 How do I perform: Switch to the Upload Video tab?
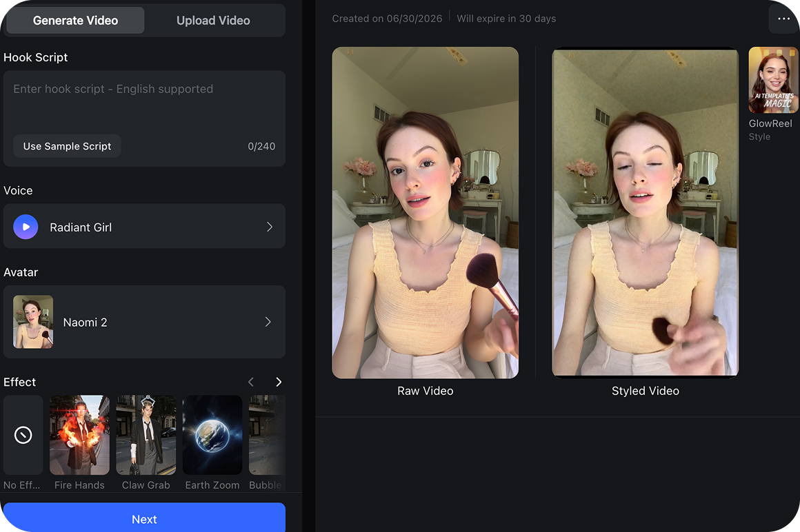pos(213,21)
